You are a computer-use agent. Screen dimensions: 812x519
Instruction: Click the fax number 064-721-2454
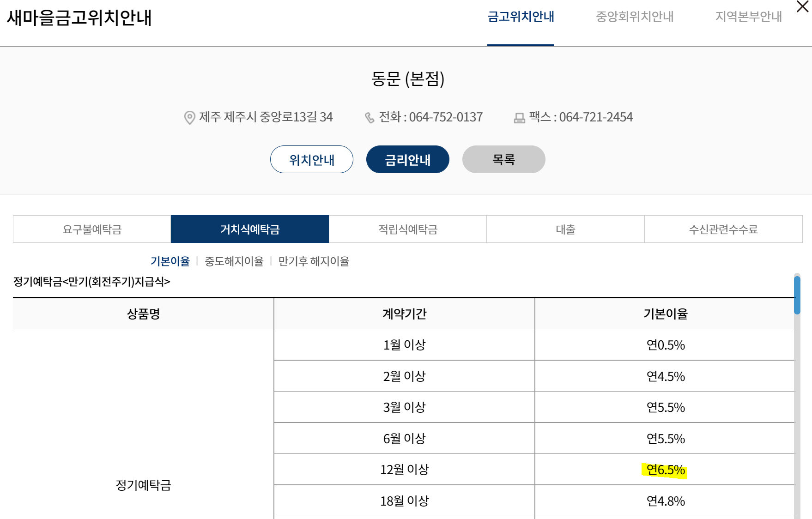596,117
